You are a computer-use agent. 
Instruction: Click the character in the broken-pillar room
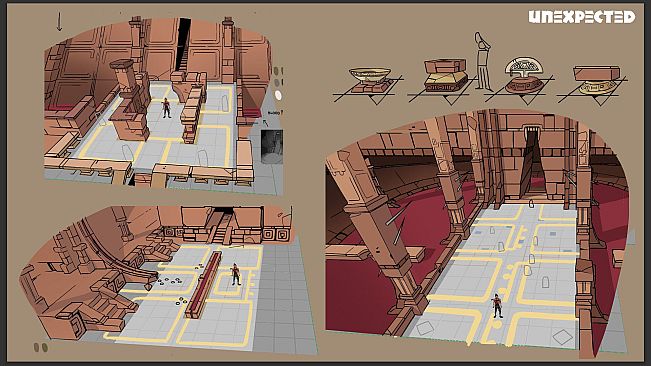click(166, 108)
